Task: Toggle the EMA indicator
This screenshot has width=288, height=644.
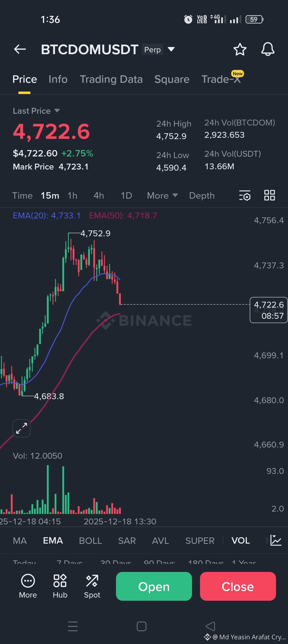Action: 53,541
